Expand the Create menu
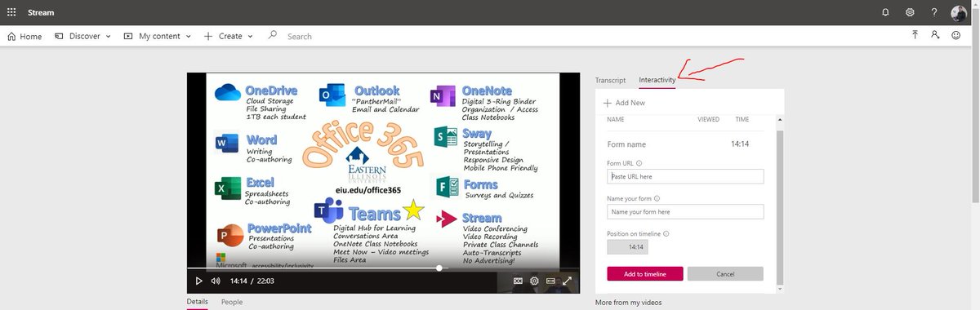 pos(228,36)
